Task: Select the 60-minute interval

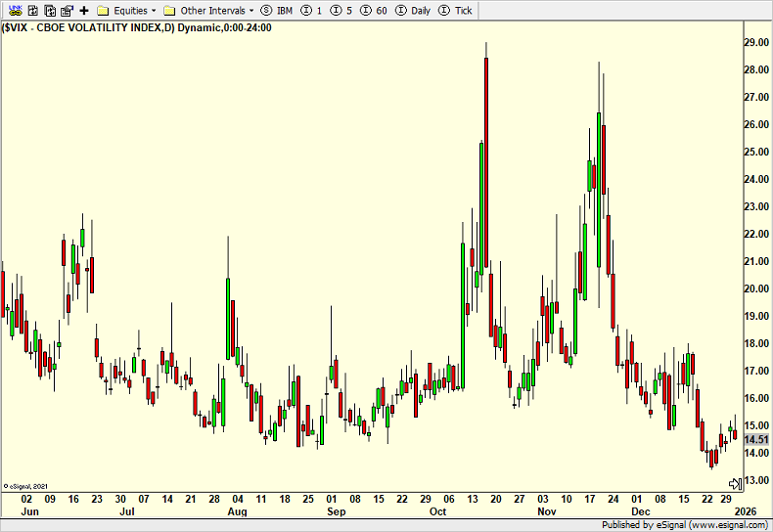Action: (377, 10)
